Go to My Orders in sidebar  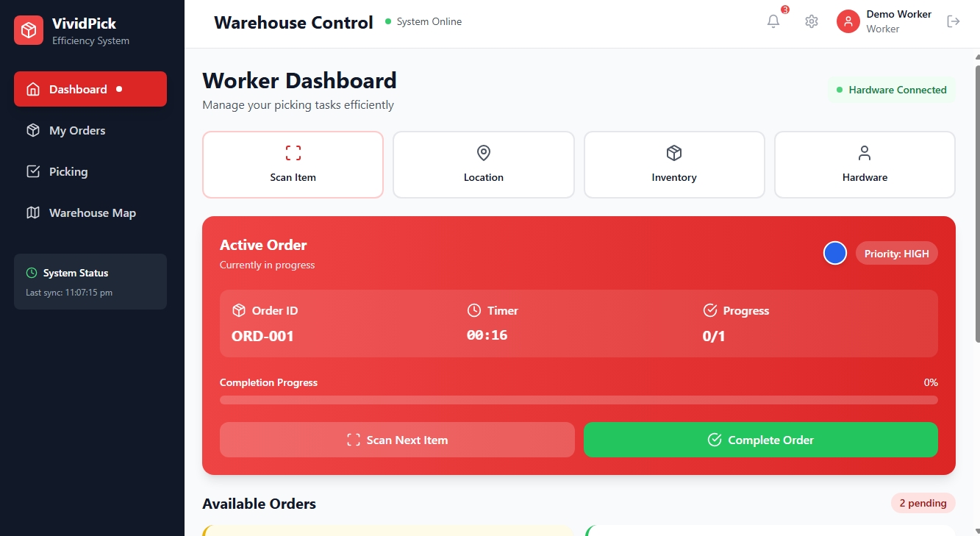(x=90, y=130)
